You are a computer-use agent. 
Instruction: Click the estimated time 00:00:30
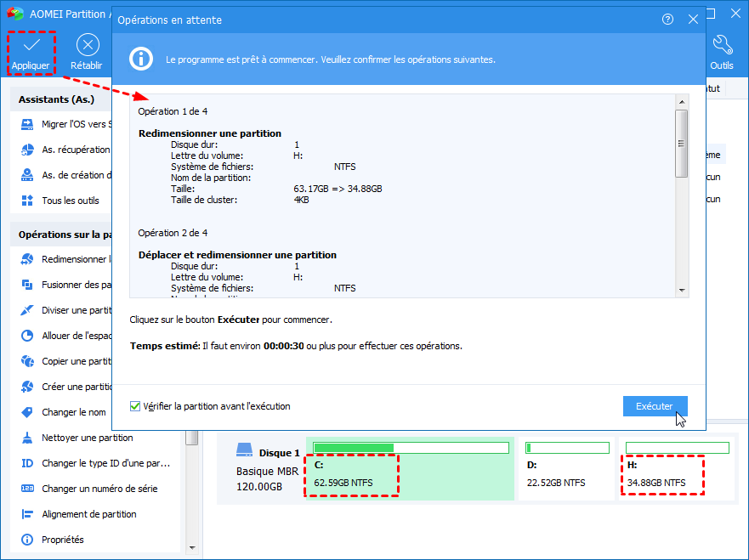tap(284, 346)
